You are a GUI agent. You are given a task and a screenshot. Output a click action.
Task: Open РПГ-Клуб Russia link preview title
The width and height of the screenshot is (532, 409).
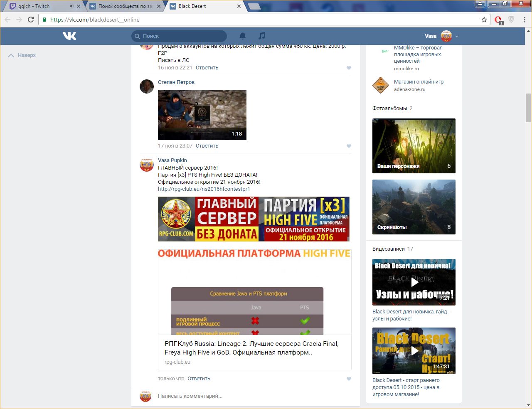pyautogui.click(x=251, y=348)
